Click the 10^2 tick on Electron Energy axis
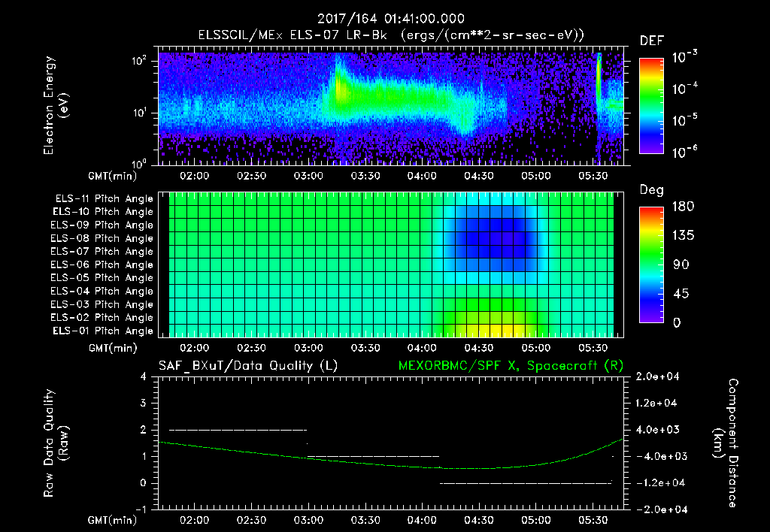The width and height of the screenshot is (770, 532). click(139, 61)
